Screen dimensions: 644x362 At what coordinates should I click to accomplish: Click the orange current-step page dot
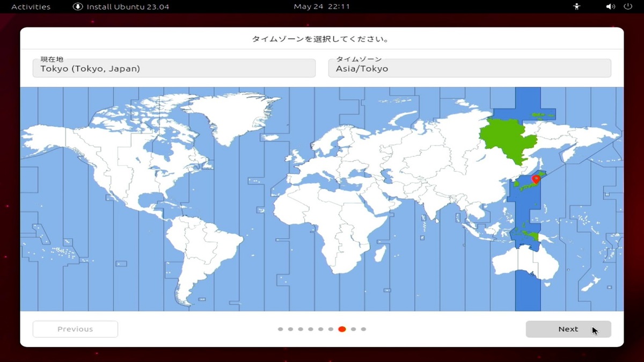342,329
